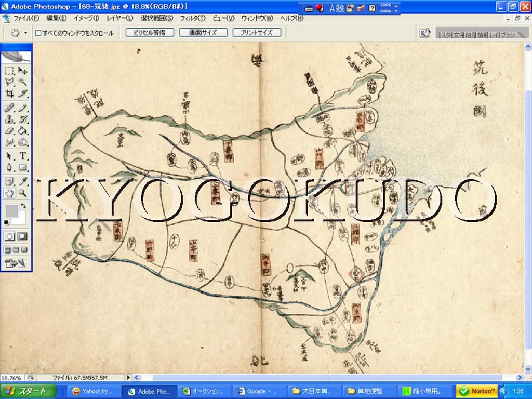Open the レイヤー menu
The width and height of the screenshot is (532, 399).
[x=120, y=18]
